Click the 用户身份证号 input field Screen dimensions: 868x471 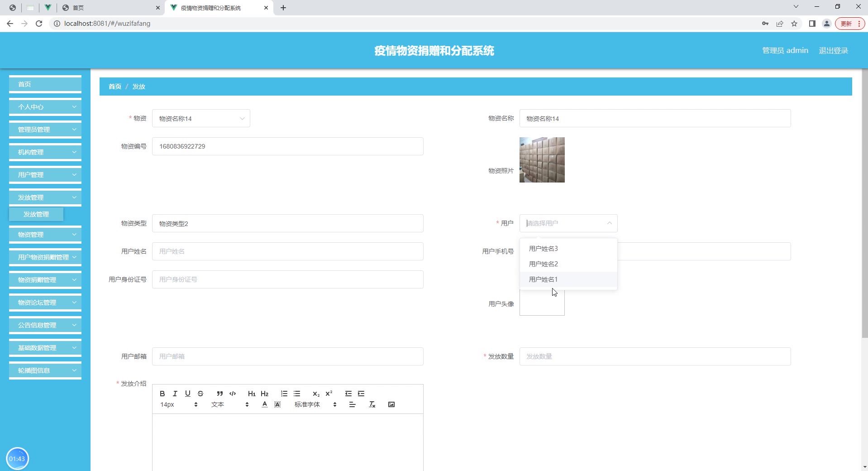point(288,279)
